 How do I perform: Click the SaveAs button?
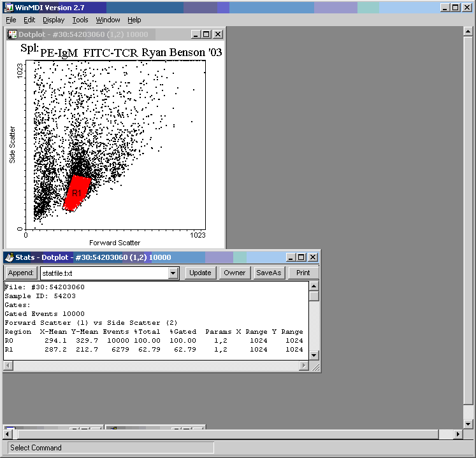click(x=268, y=273)
